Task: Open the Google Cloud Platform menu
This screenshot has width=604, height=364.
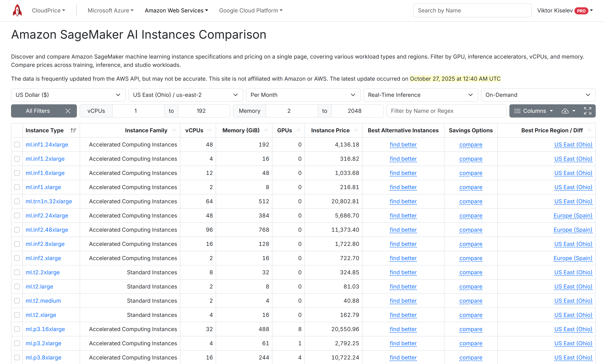Action: [x=251, y=10]
